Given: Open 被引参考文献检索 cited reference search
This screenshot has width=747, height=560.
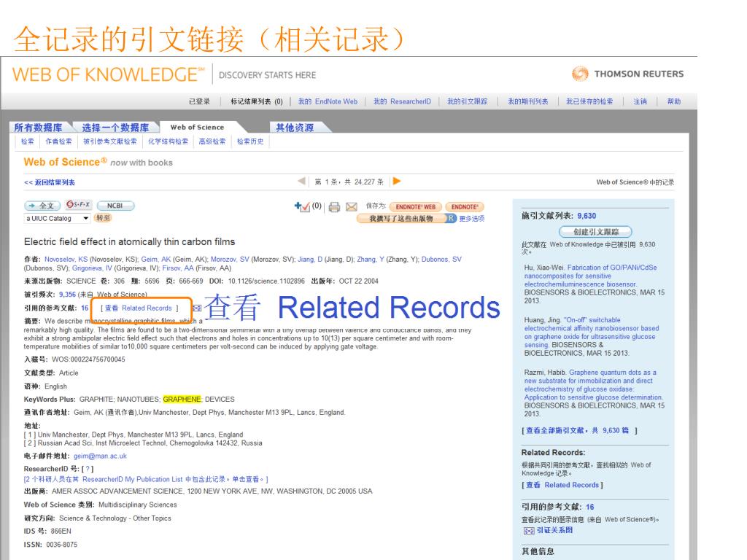Looking at the screenshot, I should point(110,141).
